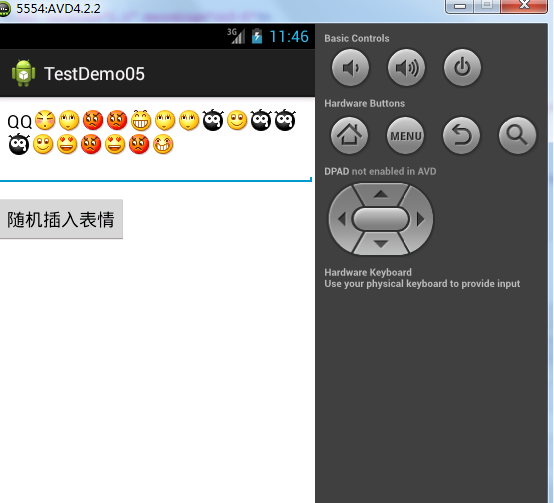Click the emulator power button

(462, 67)
